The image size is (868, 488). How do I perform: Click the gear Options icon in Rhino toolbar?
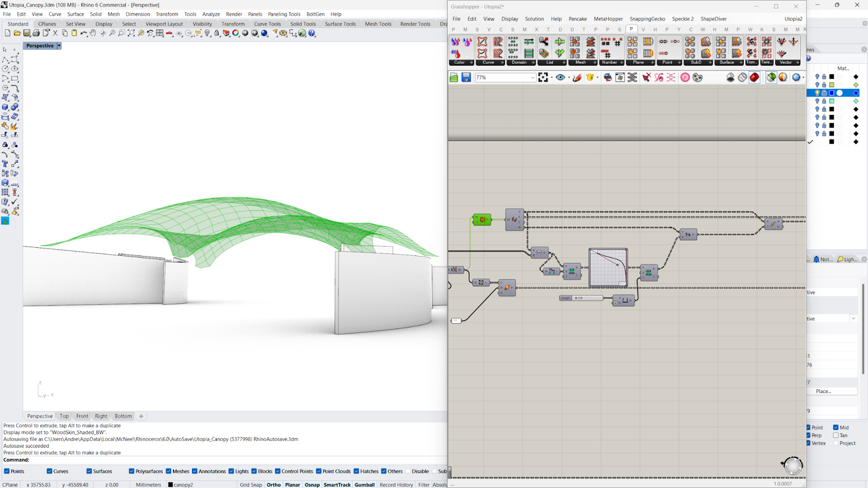[x=283, y=33]
